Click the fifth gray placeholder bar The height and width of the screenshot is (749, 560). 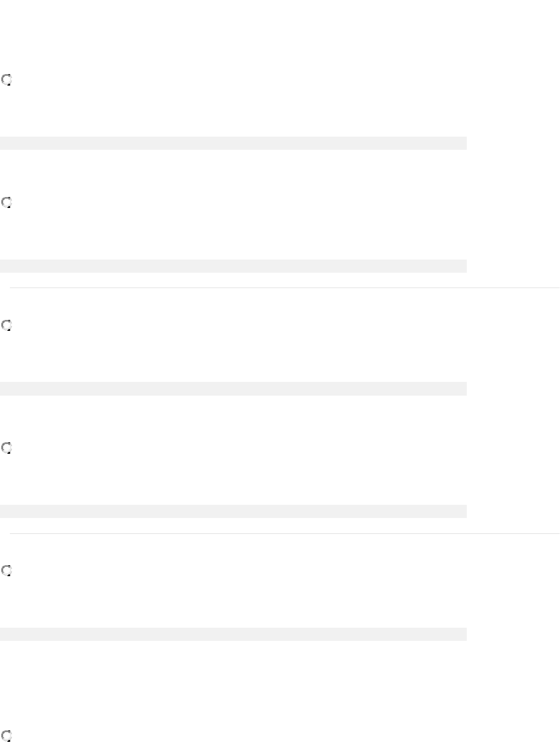pyautogui.click(x=233, y=634)
